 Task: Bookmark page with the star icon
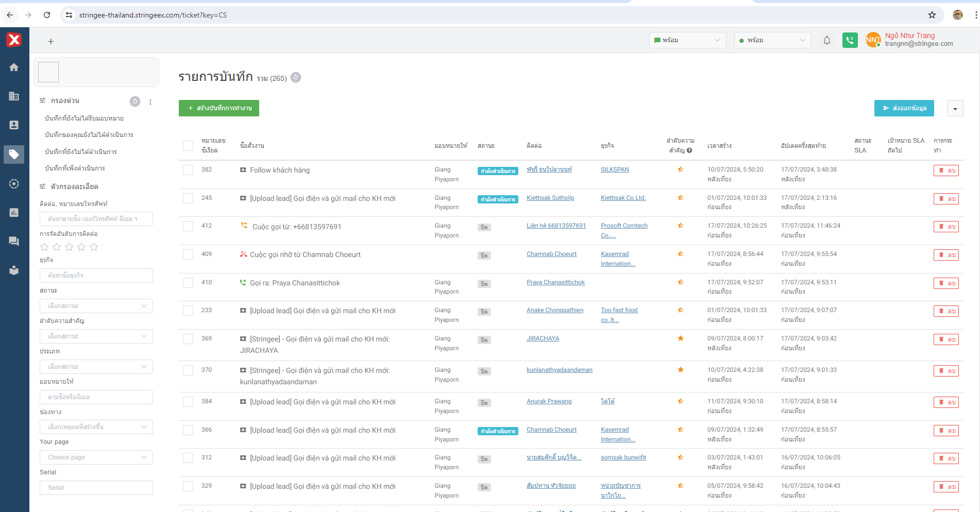[932, 15]
